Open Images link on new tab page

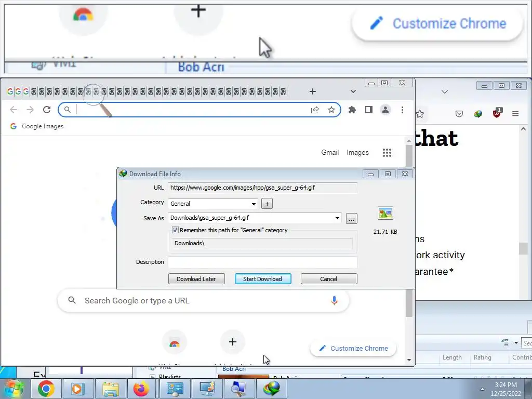[x=357, y=153]
